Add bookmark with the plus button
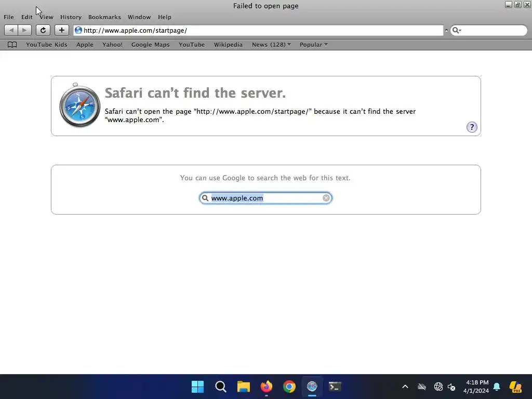 coord(61,30)
